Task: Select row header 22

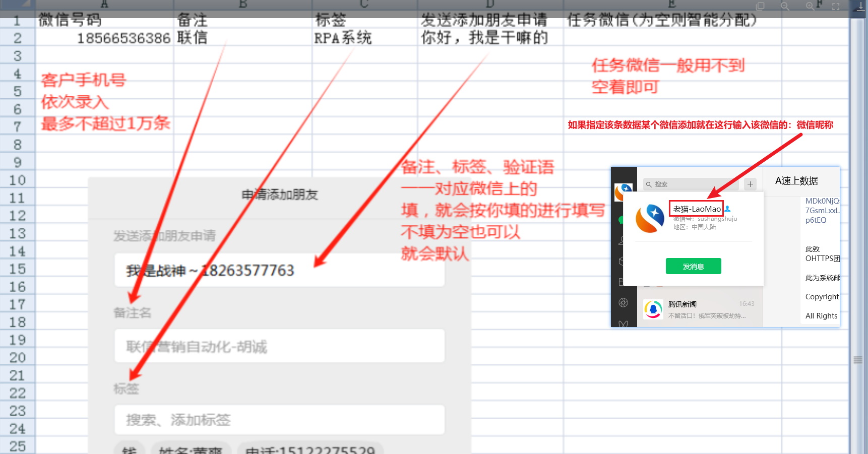Action: tap(18, 393)
